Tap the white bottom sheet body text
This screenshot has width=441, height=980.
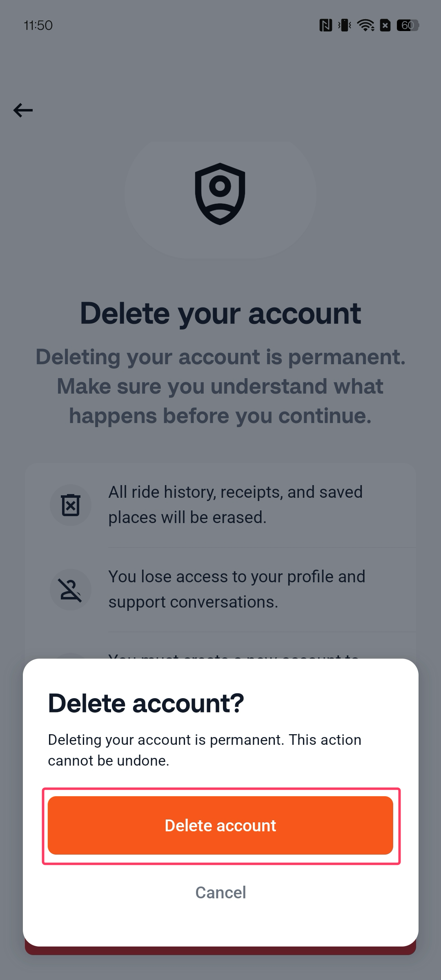click(204, 750)
